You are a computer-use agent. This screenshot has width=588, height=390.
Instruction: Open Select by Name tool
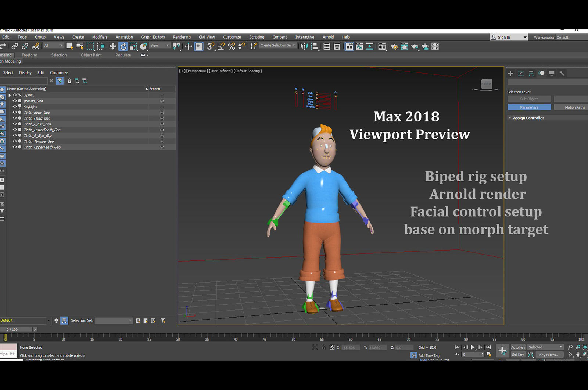(x=80, y=46)
